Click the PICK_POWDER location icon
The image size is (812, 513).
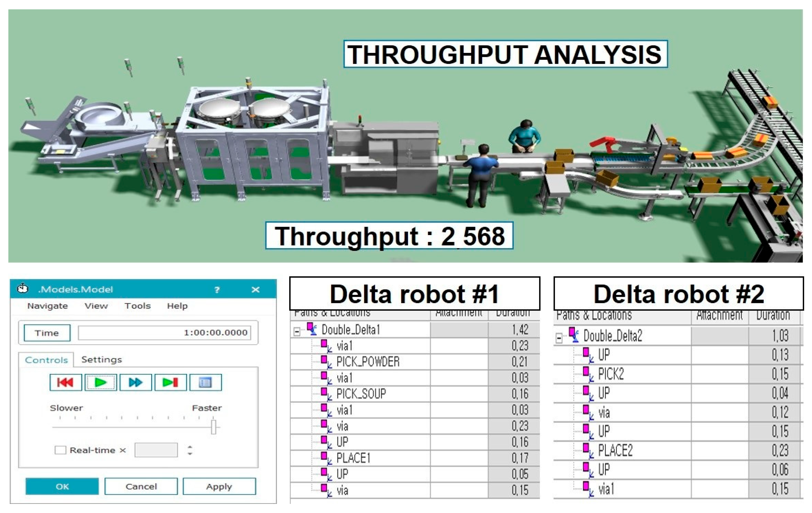pos(325,361)
